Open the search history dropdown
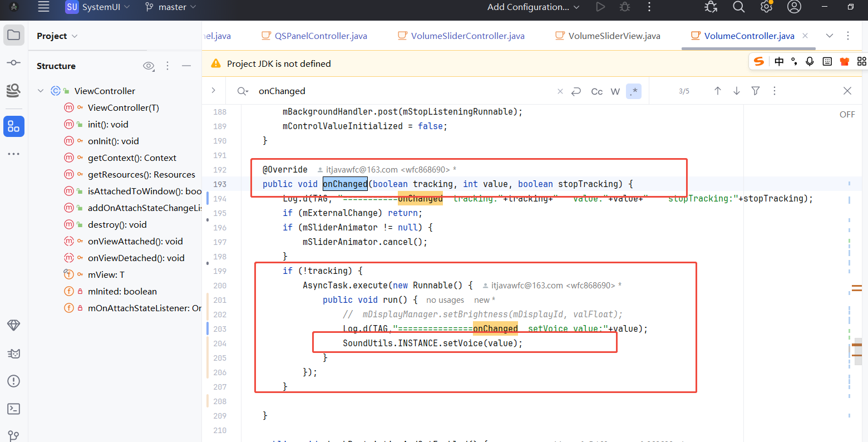The height and width of the screenshot is (442, 868). 243,91
